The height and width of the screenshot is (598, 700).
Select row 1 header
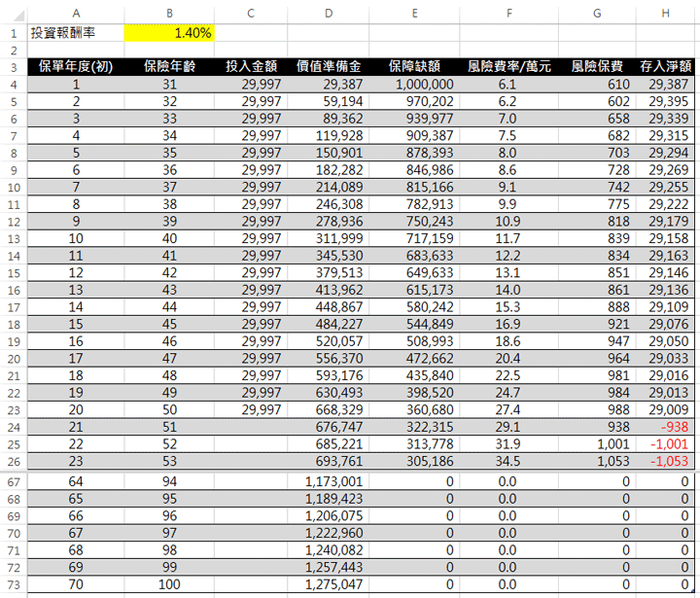14,33
